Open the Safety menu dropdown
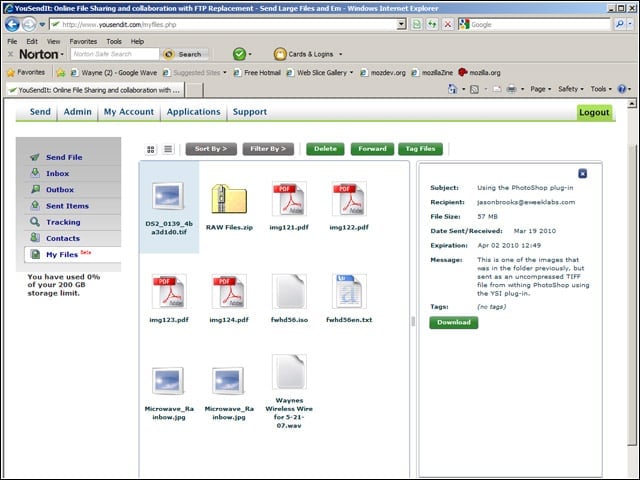 [x=571, y=89]
